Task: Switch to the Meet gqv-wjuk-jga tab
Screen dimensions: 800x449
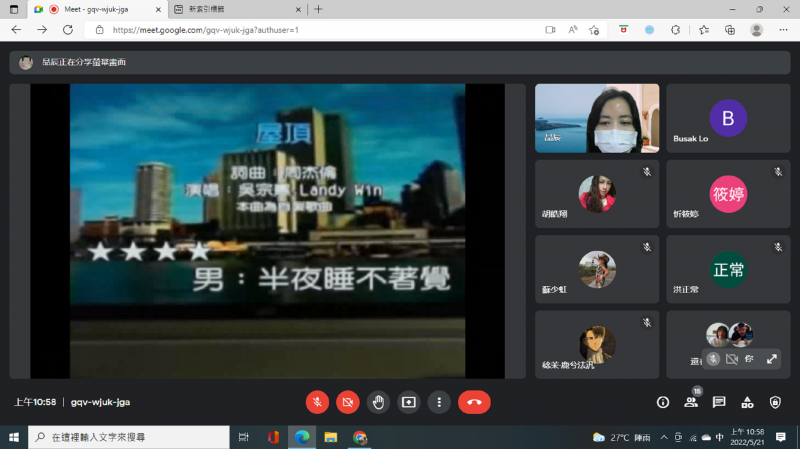Action: tap(98, 9)
